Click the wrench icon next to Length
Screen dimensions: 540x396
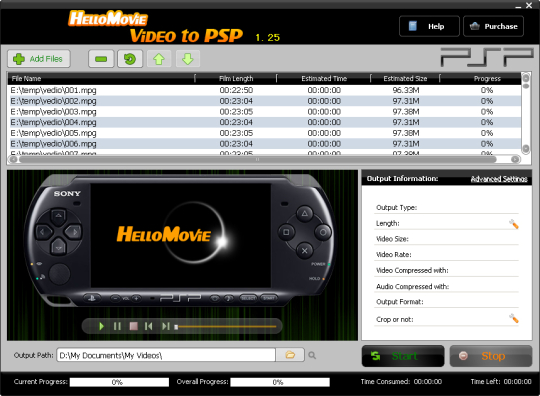pos(513,224)
